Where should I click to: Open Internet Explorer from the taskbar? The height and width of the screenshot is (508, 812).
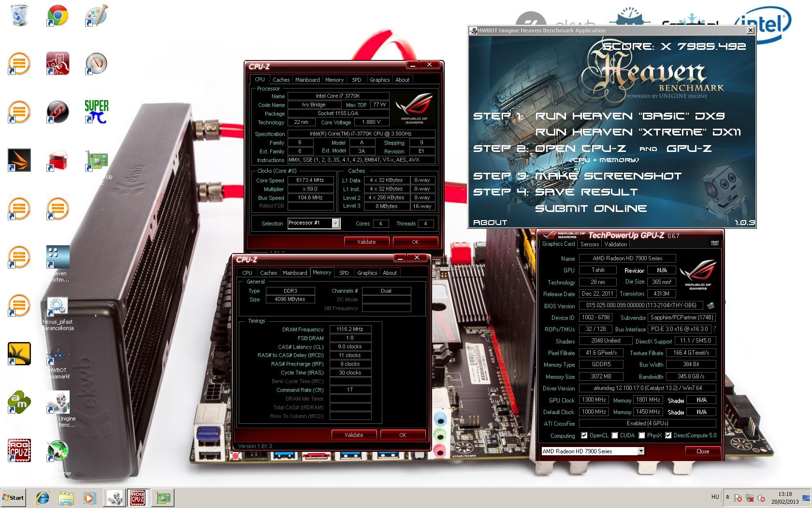click(x=42, y=497)
